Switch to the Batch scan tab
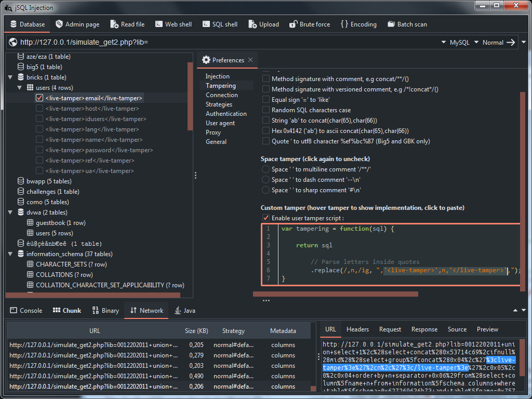 (x=407, y=24)
